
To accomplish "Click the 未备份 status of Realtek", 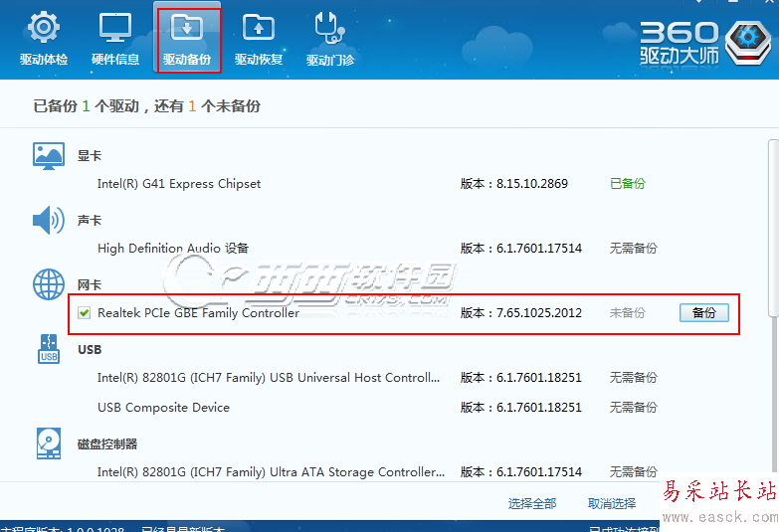I will pyautogui.click(x=628, y=313).
